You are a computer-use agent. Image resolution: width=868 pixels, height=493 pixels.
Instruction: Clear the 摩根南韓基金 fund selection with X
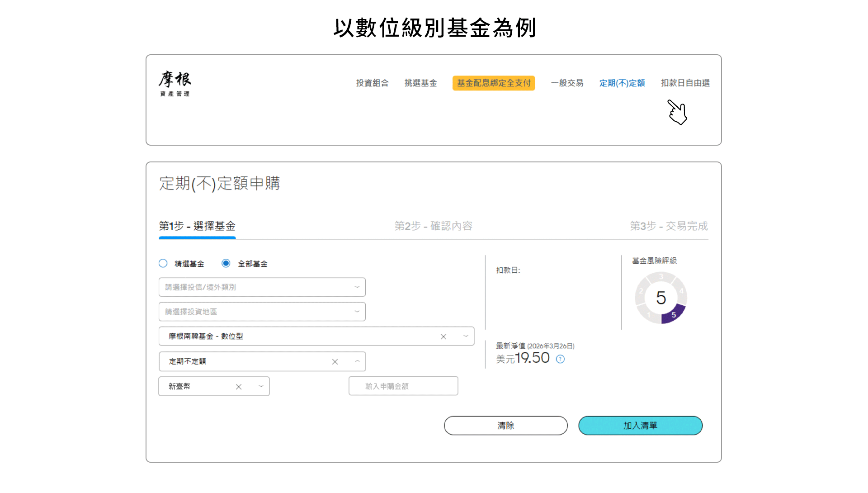(443, 337)
